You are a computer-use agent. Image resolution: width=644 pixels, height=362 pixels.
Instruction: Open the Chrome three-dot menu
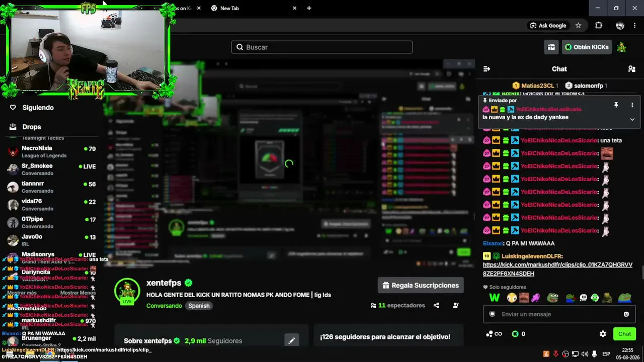635,26
